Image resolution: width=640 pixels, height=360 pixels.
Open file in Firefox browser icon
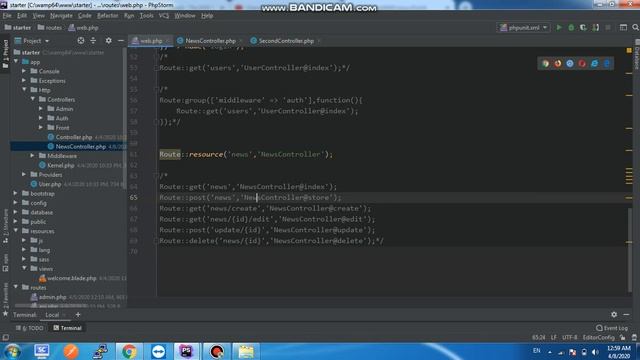point(558,63)
